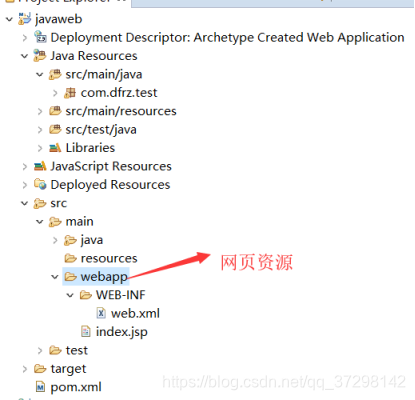The image size is (415, 400).
Task: Collapse the src/main/java source folder
Action: tap(40, 74)
